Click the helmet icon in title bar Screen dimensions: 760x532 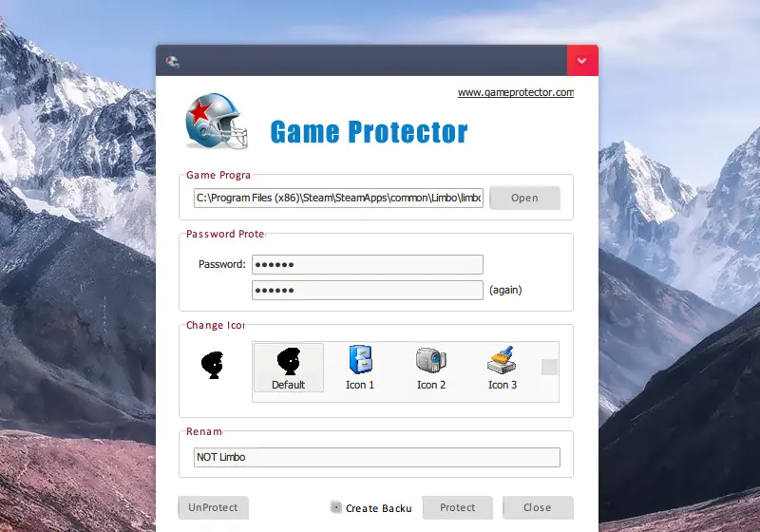[x=172, y=62]
